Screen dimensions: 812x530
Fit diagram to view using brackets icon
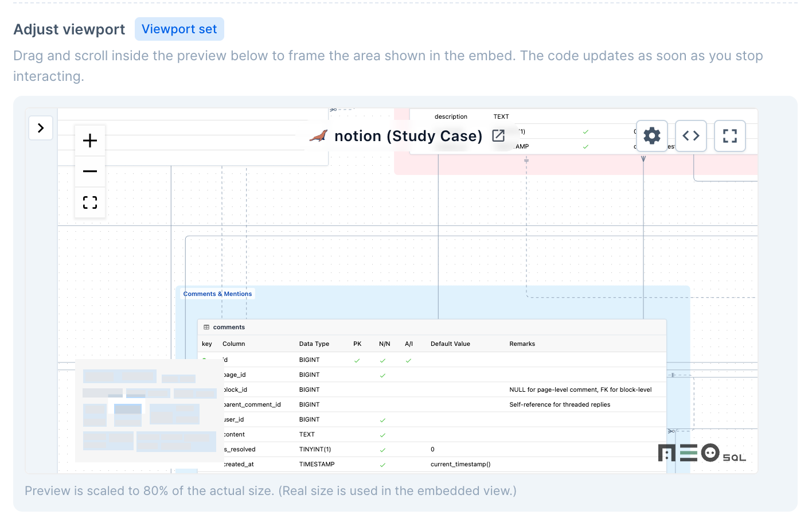coord(90,202)
